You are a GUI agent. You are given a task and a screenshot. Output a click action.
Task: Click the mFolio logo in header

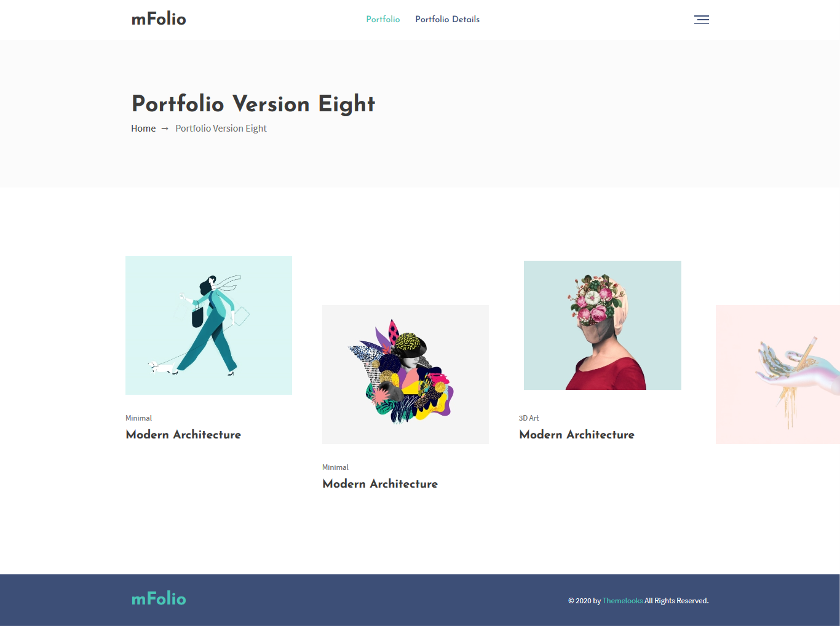159,19
